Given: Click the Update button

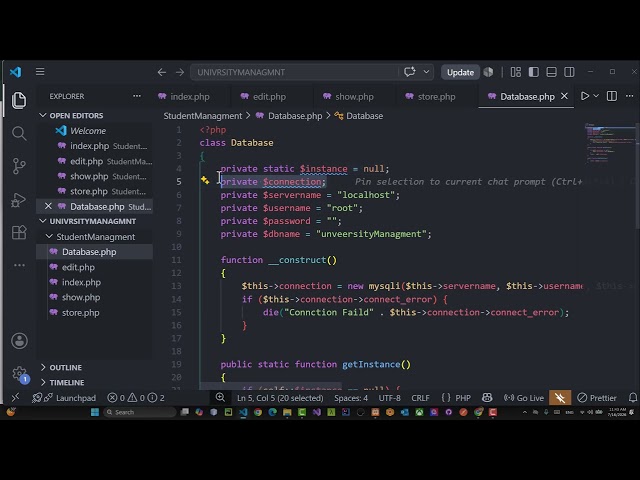Looking at the screenshot, I should pos(460,72).
